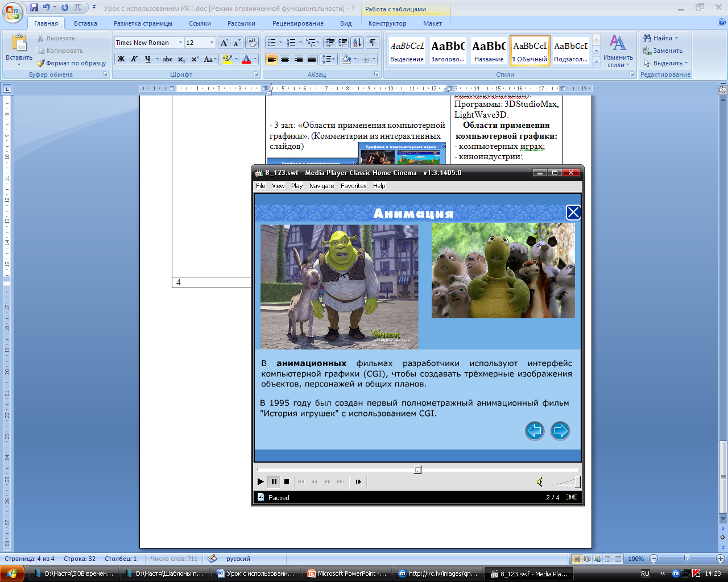Expand the Шрифт dialog launcher

pyautogui.click(x=256, y=74)
